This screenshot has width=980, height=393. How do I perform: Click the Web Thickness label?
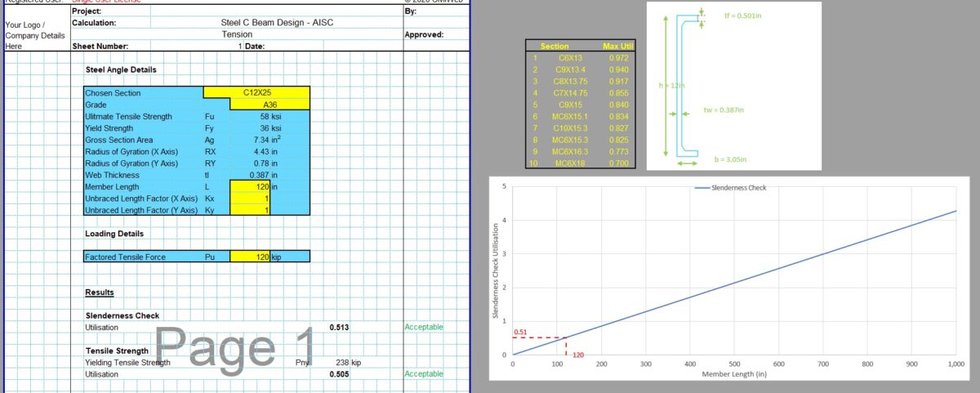point(112,175)
